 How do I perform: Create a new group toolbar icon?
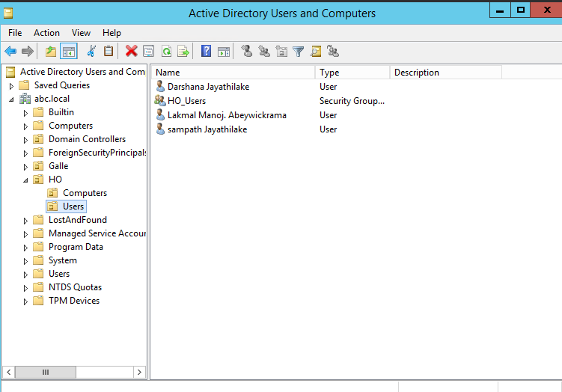coord(264,51)
